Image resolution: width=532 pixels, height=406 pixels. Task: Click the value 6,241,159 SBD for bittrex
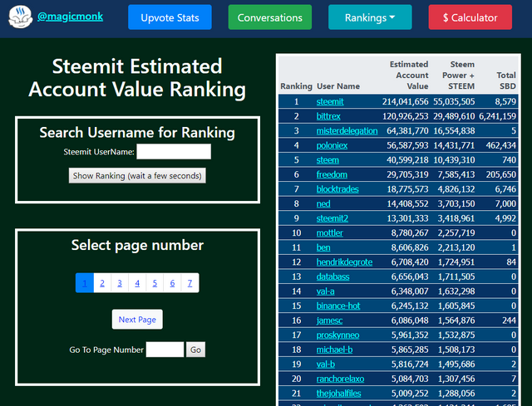[497, 116]
